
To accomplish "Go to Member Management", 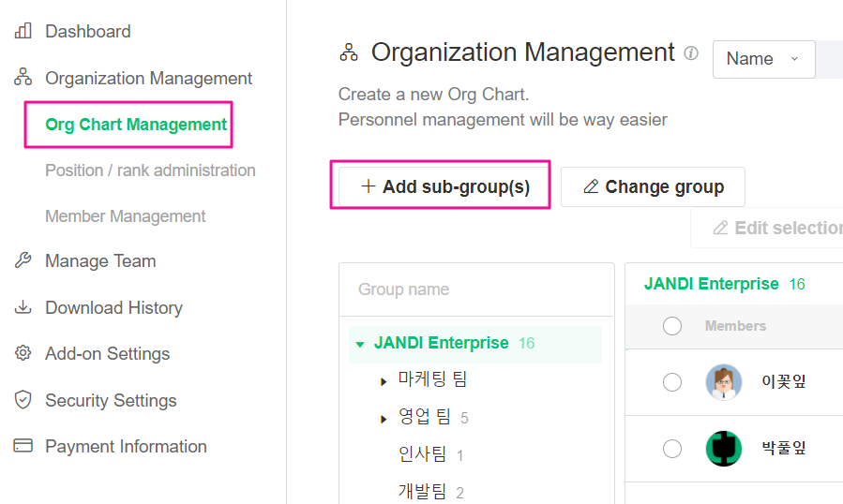I will pyautogui.click(x=126, y=216).
